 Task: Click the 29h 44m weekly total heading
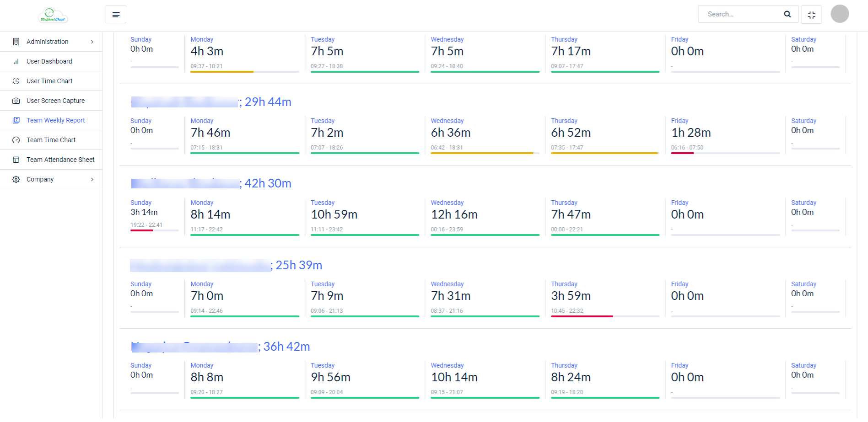[x=268, y=102]
